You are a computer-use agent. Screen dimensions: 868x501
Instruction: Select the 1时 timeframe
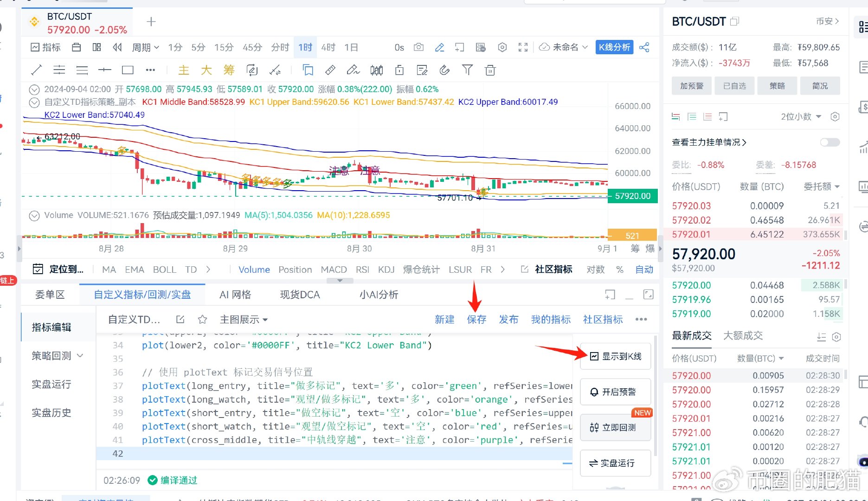[x=305, y=47]
